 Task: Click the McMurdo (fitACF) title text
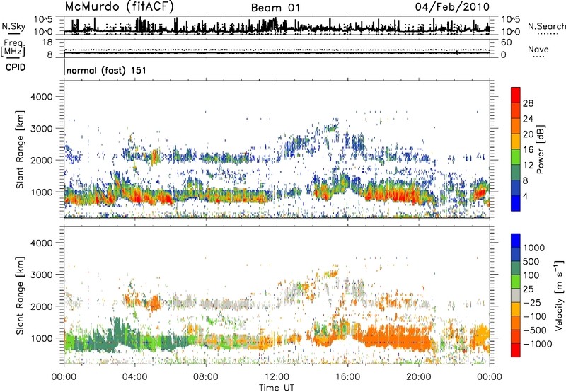click(x=120, y=6)
